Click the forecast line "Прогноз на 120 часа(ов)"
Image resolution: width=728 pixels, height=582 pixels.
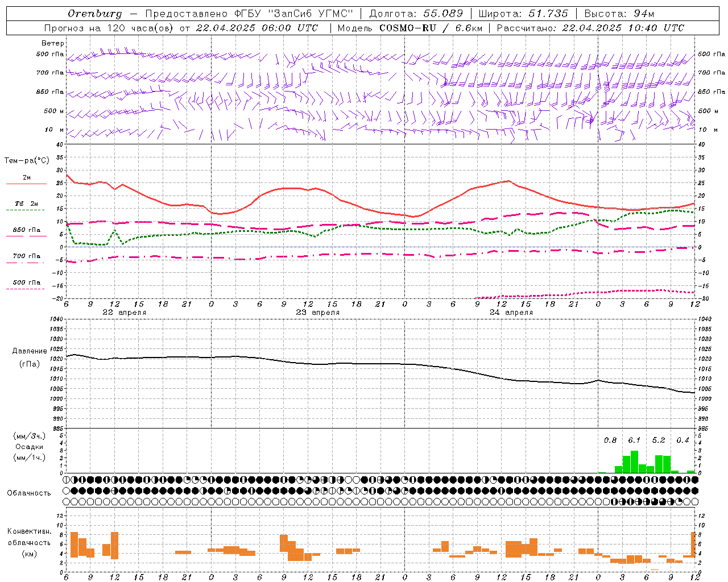tap(110, 28)
